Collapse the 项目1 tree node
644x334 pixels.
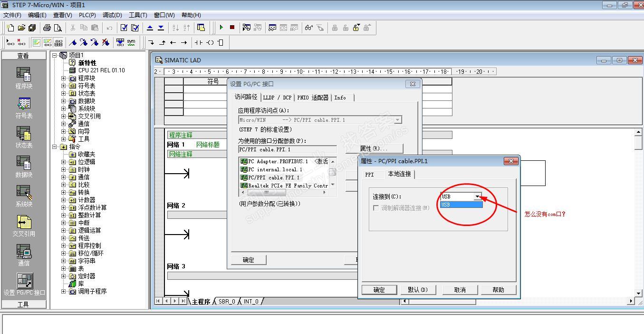coord(55,55)
